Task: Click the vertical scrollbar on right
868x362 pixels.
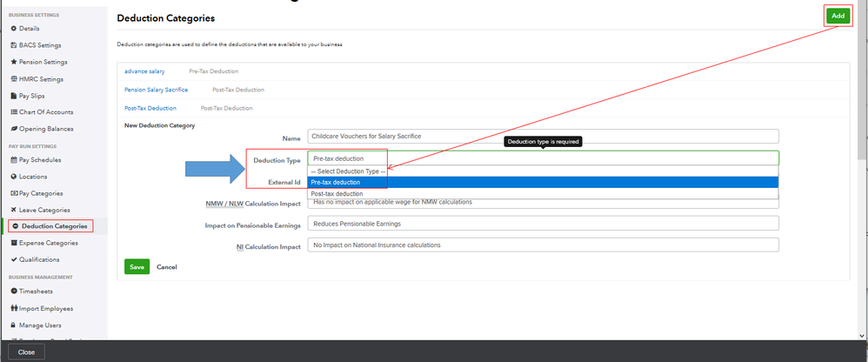Action: [862, 81]
